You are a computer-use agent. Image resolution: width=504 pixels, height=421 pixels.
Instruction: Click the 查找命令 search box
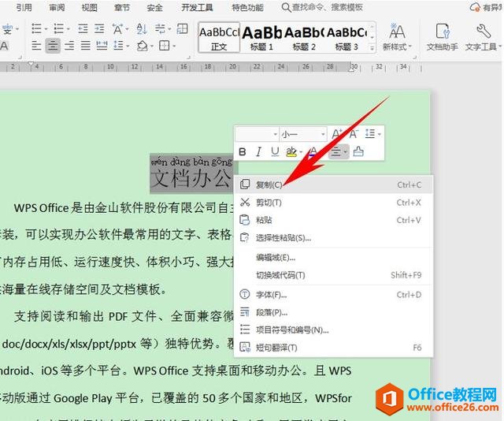click(x=322, y=7)
